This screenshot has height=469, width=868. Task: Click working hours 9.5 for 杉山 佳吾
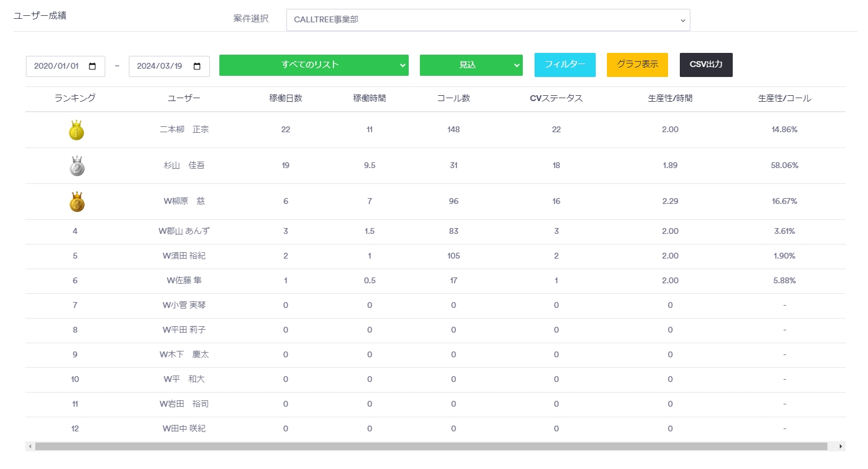tap(369, 166)
